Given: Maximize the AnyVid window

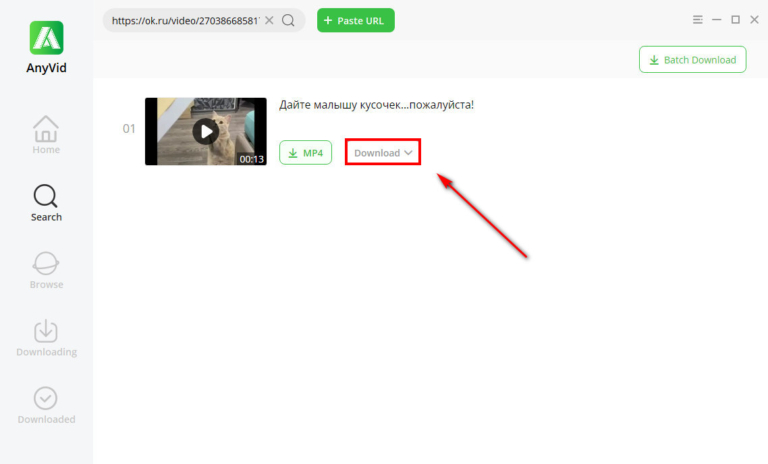Looking at the screenshot, I should click(735, 20).
